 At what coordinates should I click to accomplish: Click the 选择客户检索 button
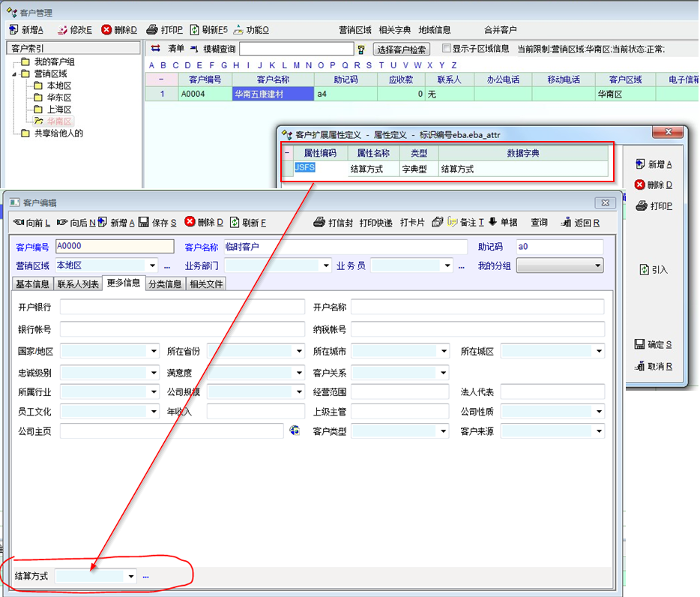click(x=402, y=49)
